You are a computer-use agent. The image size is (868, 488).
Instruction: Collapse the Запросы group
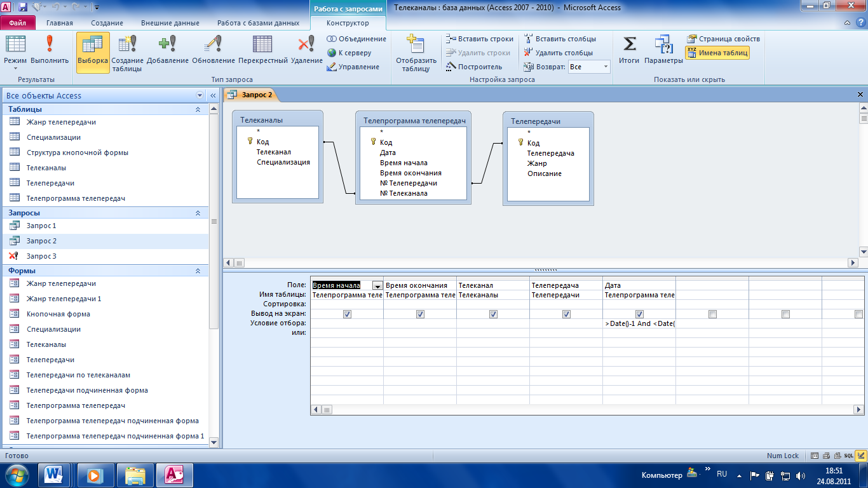pyautogui.click(x=198, y=213)
